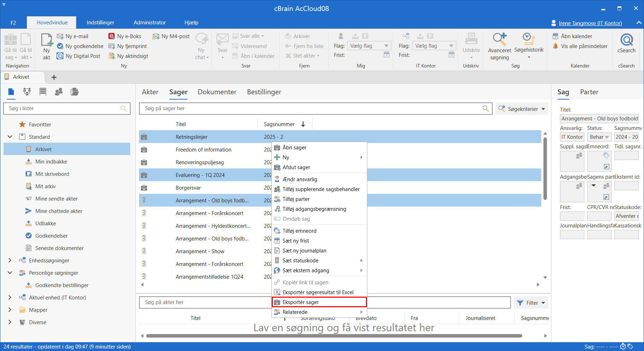Open Godkendelser in the list tree
The height and width of the screenshot is (351, 644).
(x=52, y=236)
